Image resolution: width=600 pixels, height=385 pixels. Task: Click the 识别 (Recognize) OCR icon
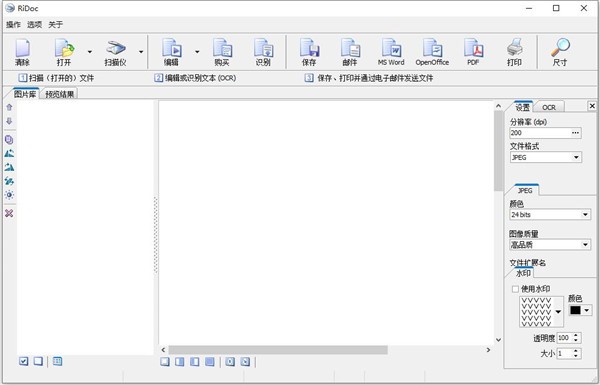point(263,52)
